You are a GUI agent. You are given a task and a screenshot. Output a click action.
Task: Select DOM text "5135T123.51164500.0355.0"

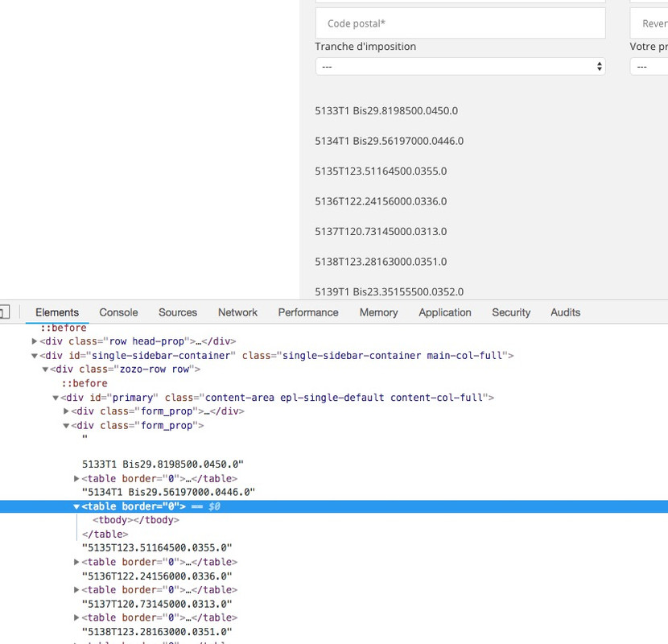coord(157,547)
